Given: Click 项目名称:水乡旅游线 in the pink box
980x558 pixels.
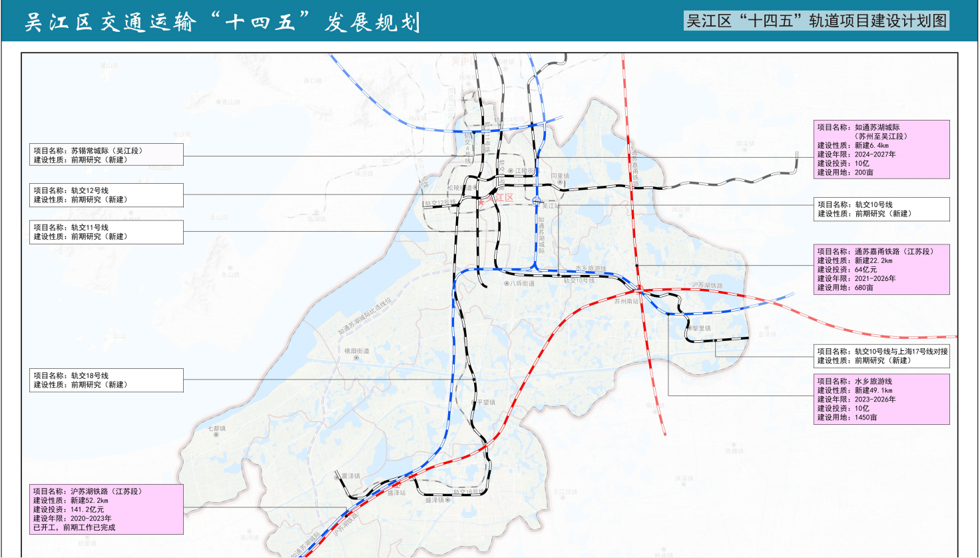Looking at the screenshot, I should (854, 382).
